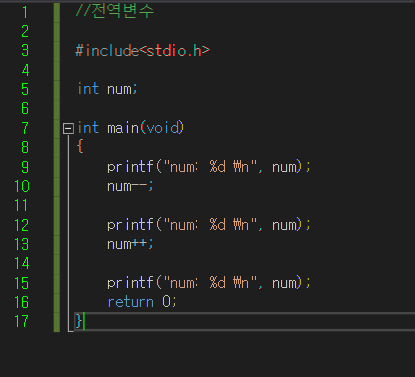Click line number 17 in gutter

click(22, 321)
